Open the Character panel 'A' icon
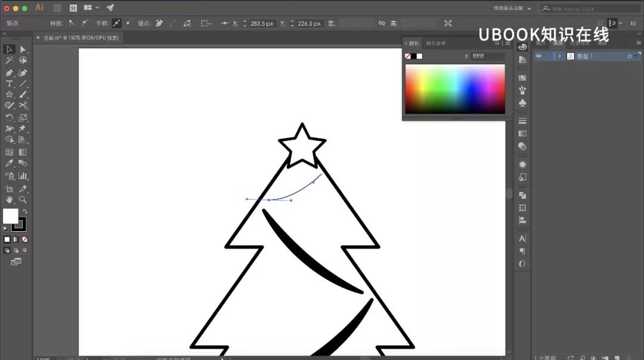The height and width of the screenshot is (360, 644). (522, 238)
